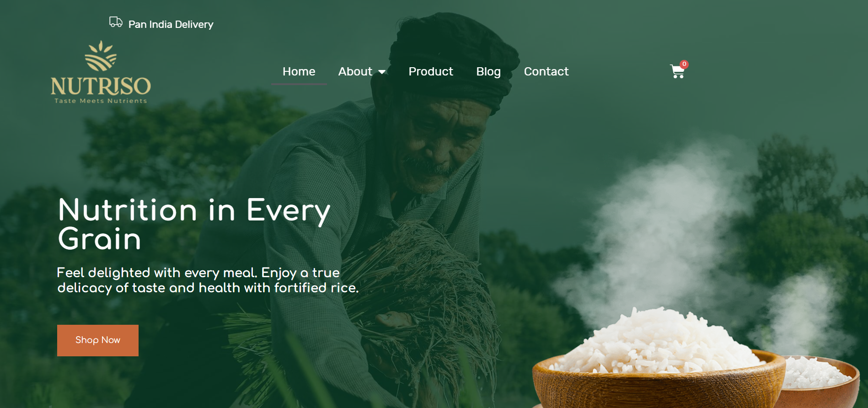
Task: Navigate to the Blog page
Action: pos(488,72)
